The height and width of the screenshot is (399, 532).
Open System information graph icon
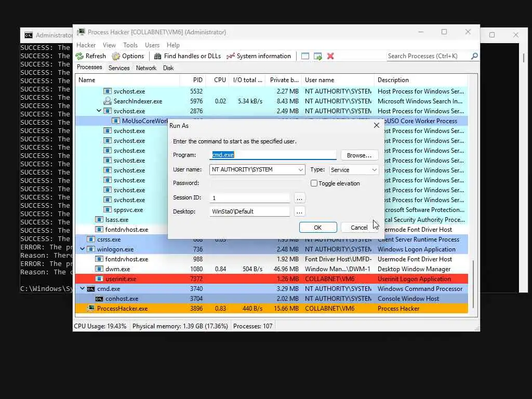pos(231,56)
